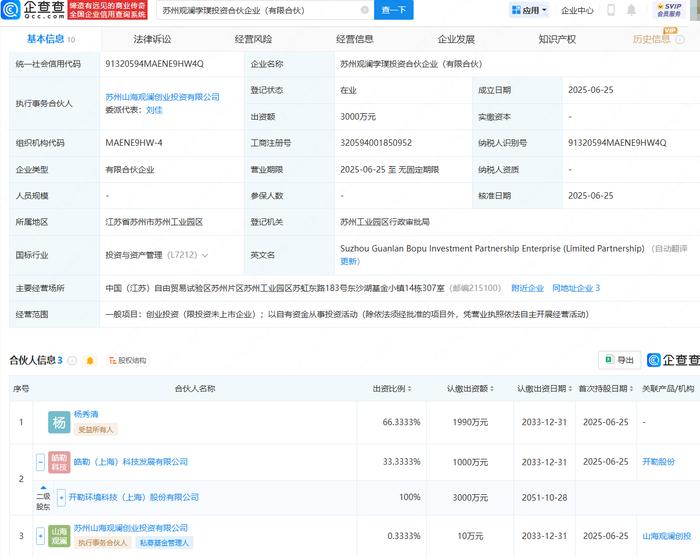This screenshot has height=557, width=700.
Task: Open 苏州山海观澜创业投资有限公司 executive partner link
Action: tap(162, 97)
